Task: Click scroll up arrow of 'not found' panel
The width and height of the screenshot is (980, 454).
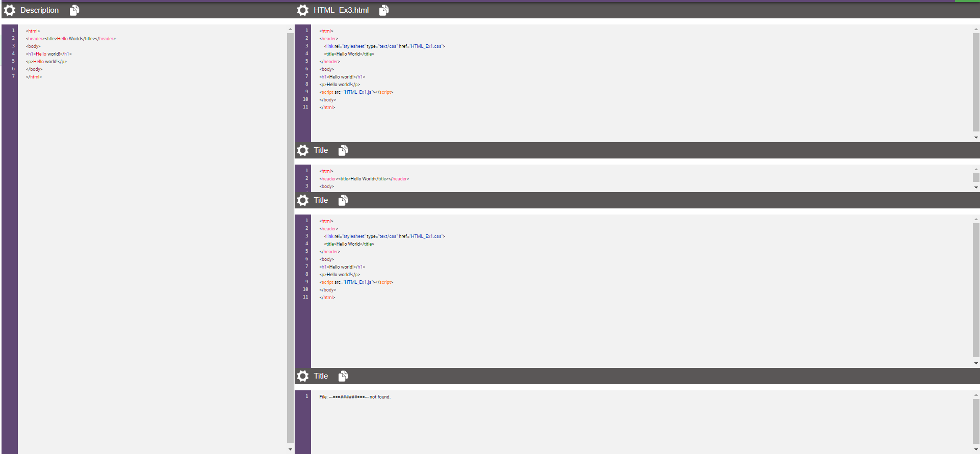Action: (x=976, y=395)
